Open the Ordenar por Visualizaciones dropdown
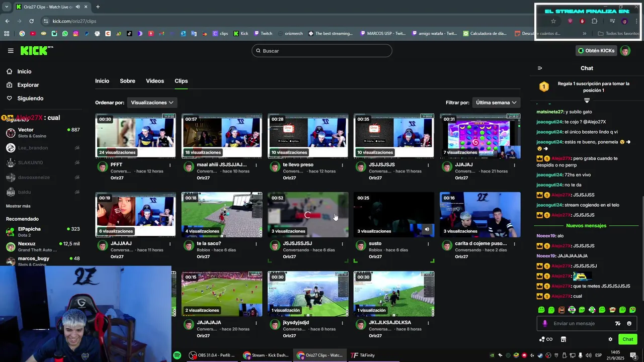 152,103
